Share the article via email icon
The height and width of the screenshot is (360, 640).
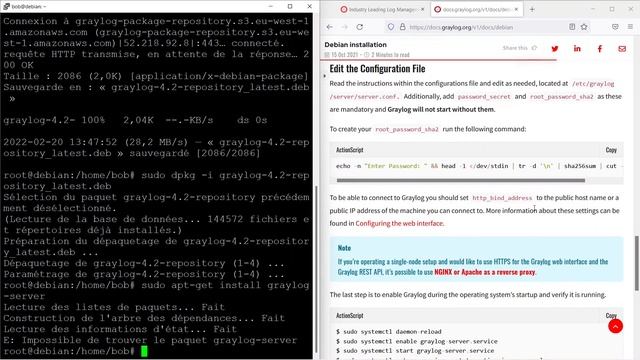click(622, 49)
